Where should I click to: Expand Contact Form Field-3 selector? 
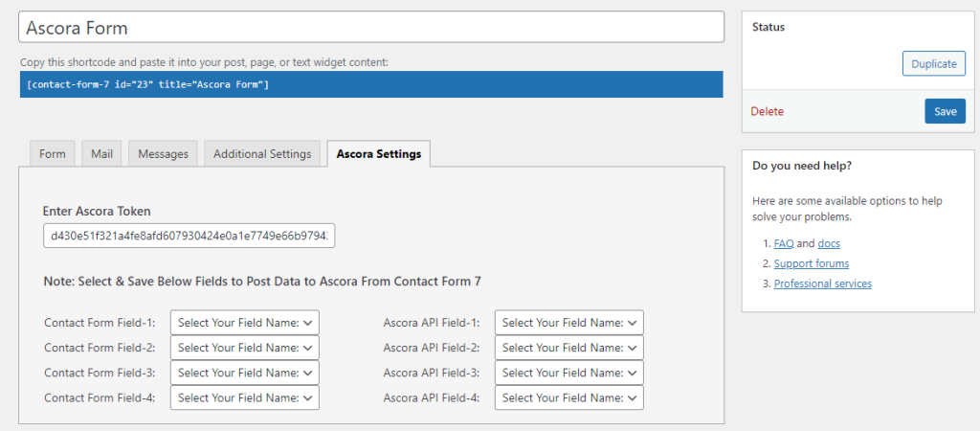244,373
